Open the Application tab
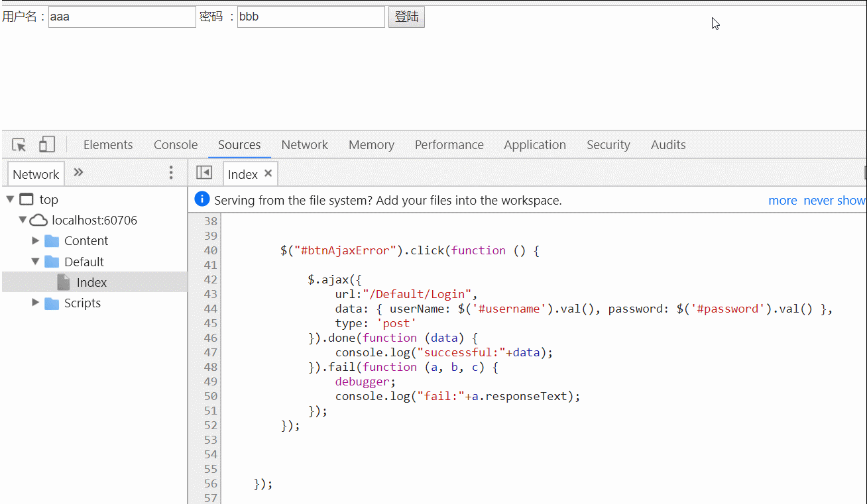 point(535,145)
